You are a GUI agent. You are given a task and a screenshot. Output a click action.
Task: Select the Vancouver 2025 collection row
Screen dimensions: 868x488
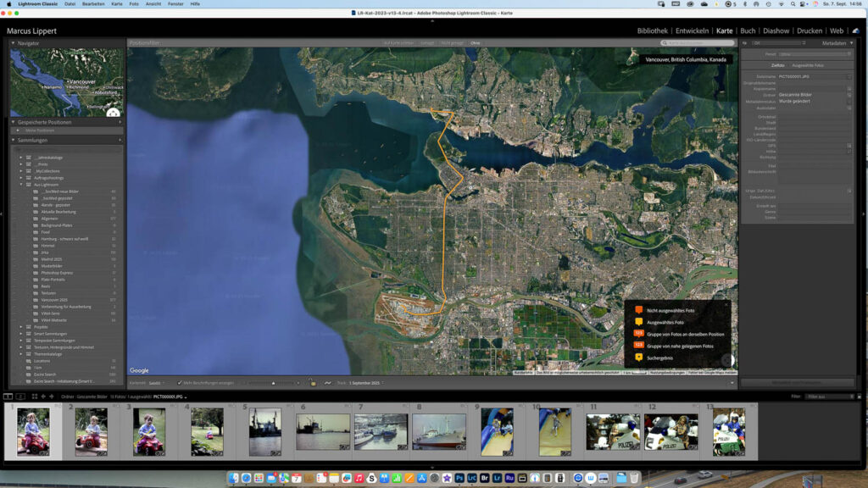point(66,300)
